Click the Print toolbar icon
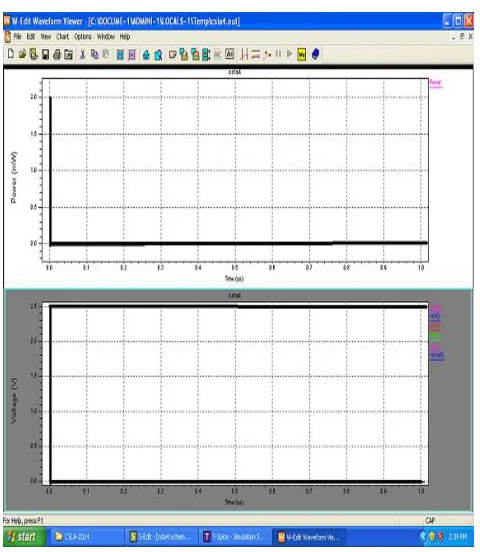 click(x=57, y=54)
